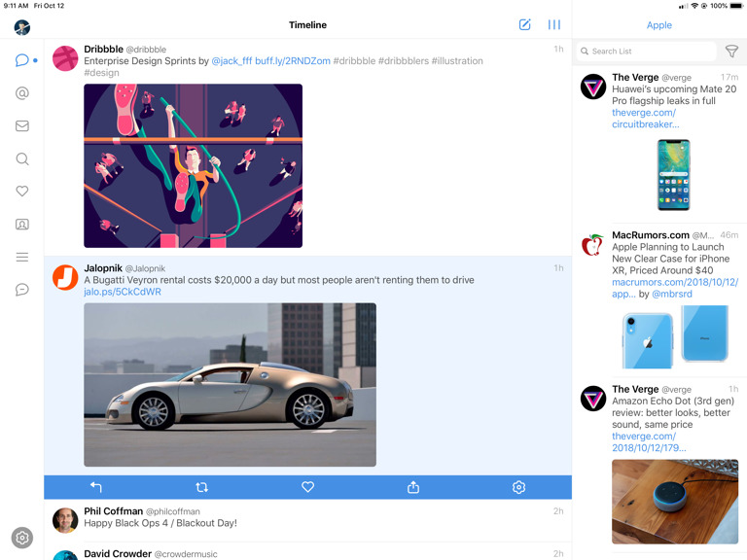The height and width of the screenshot is (560, 747).
Task: Open the @jack_fff mention link
Action: click(231, 61)
